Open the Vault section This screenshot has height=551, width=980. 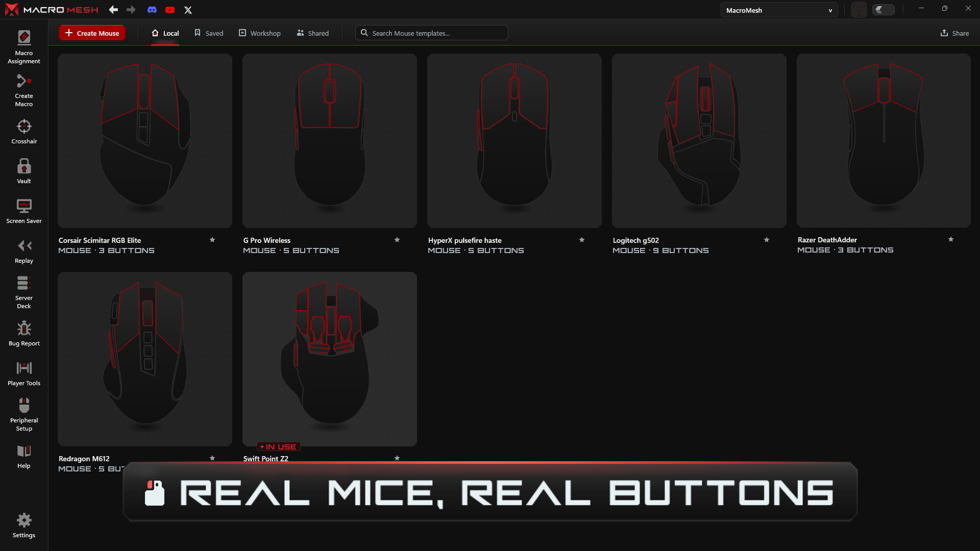24,171
